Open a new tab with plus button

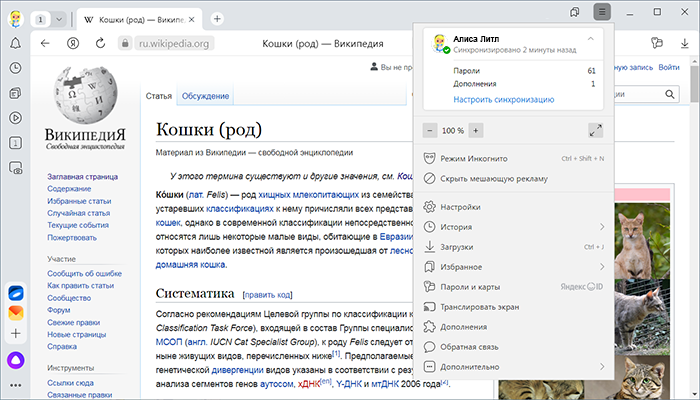(x=217, y=19)
